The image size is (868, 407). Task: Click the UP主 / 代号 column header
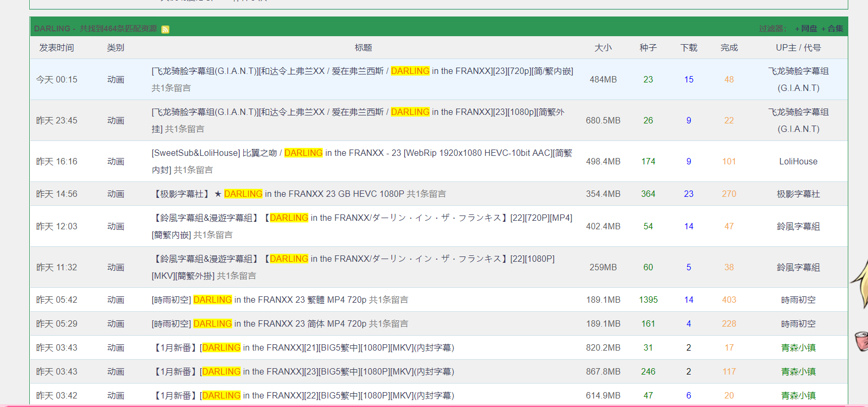[798, 48]
